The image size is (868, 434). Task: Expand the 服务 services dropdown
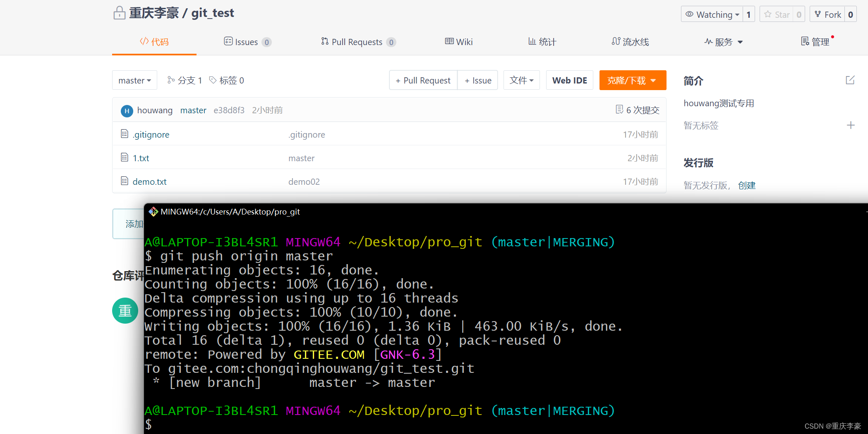[724, 42]
